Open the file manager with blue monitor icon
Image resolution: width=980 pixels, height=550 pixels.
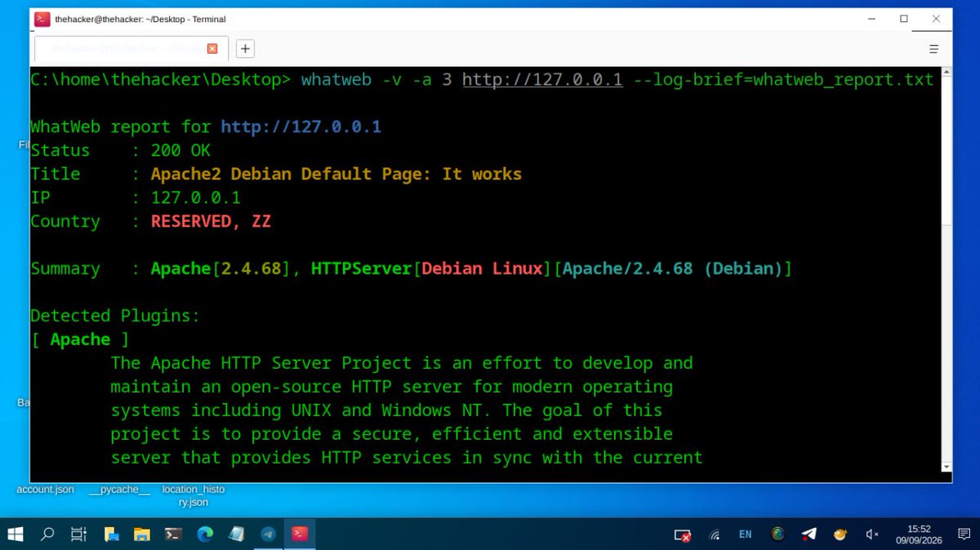click(x=111, y=534)
